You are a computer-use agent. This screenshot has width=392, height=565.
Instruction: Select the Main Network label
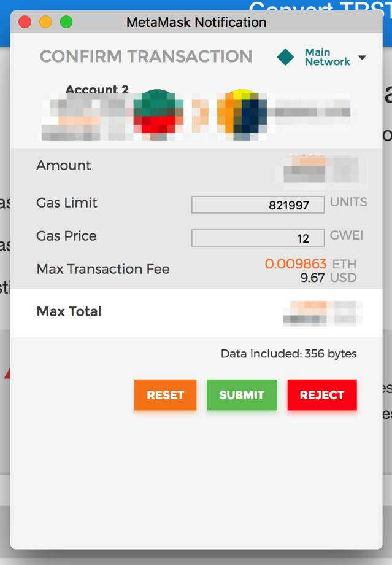[x=327, y=57]
